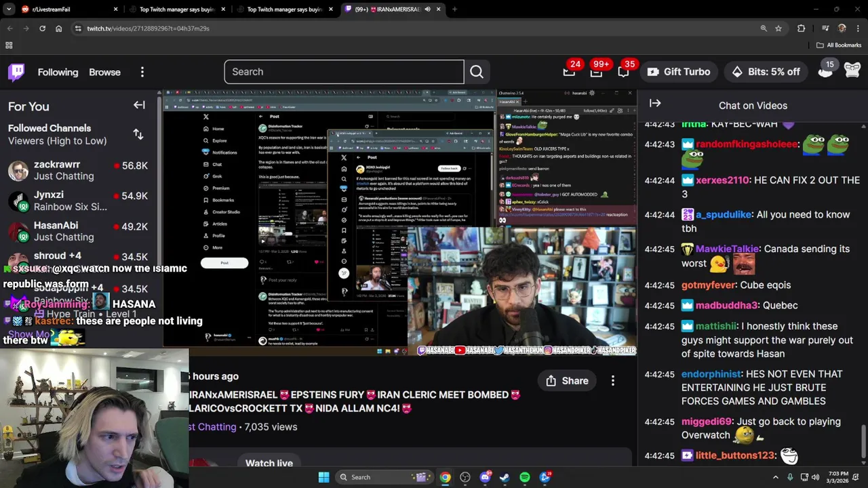This screenshot has height=488, width=868.
Task: Toggle system volume speaker icon
Action: pos(815,477)
